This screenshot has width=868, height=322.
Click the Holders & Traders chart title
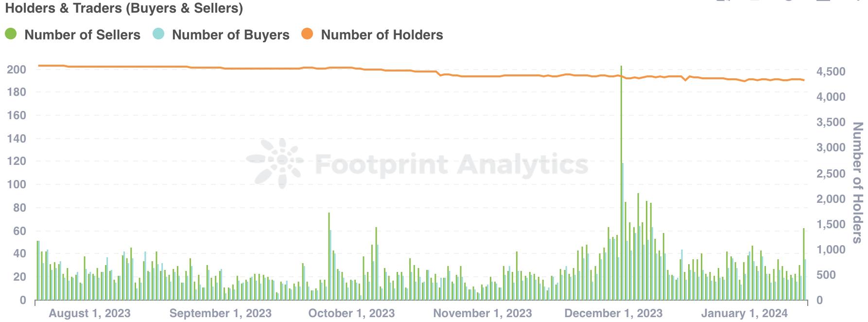pos(124,8)
